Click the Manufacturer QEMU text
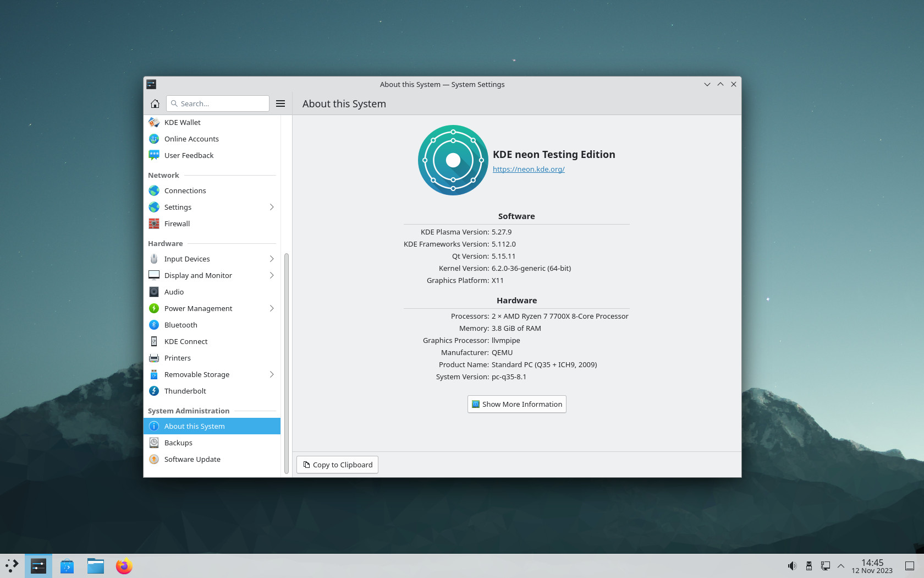The height and width of the screenshot is (578, 924). (x=502, y=352)
